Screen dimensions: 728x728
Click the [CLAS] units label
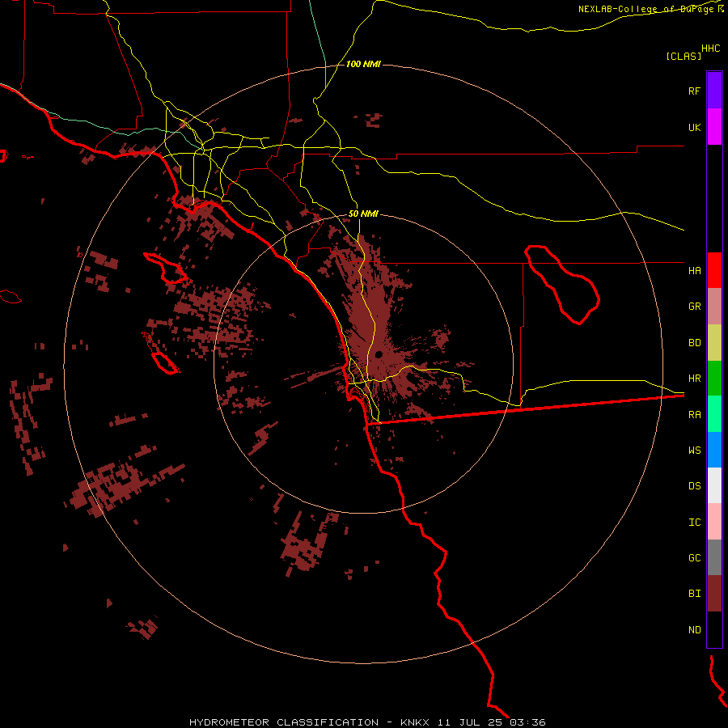[684, 56]
